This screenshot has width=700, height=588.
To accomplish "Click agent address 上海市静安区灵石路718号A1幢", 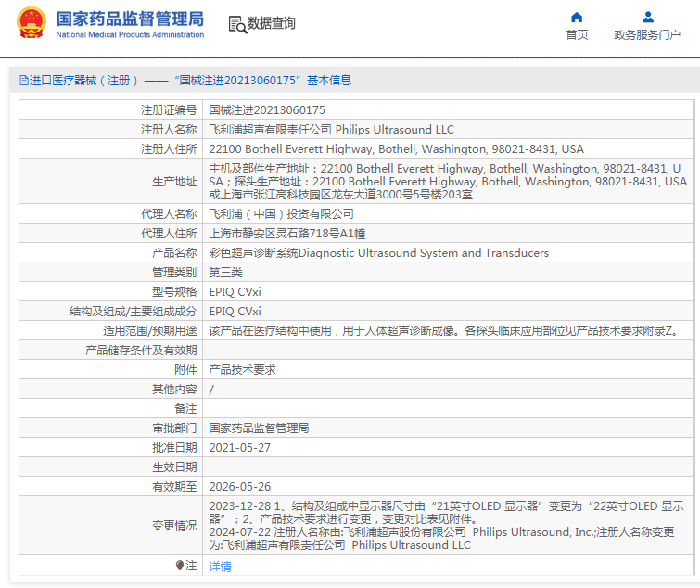I will [287, 234].
